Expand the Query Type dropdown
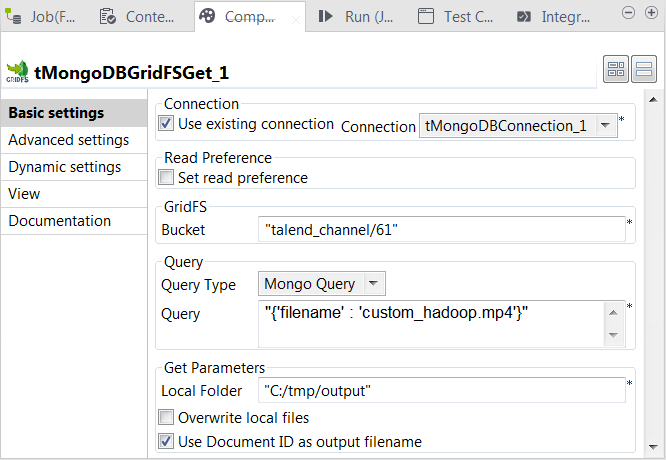Viewport: 666px width, 460px height. (x=372, y=284)
